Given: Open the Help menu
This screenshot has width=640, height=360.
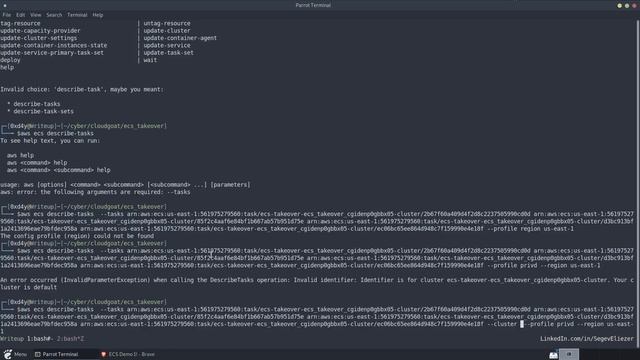Looking at the screenshot, I should (x=98, y=15).
